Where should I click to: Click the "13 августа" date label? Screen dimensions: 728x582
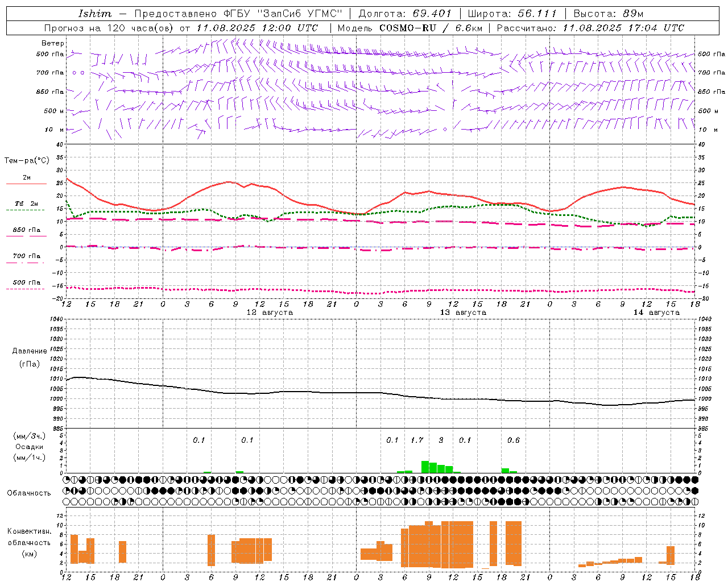click(x=463, y=313)
